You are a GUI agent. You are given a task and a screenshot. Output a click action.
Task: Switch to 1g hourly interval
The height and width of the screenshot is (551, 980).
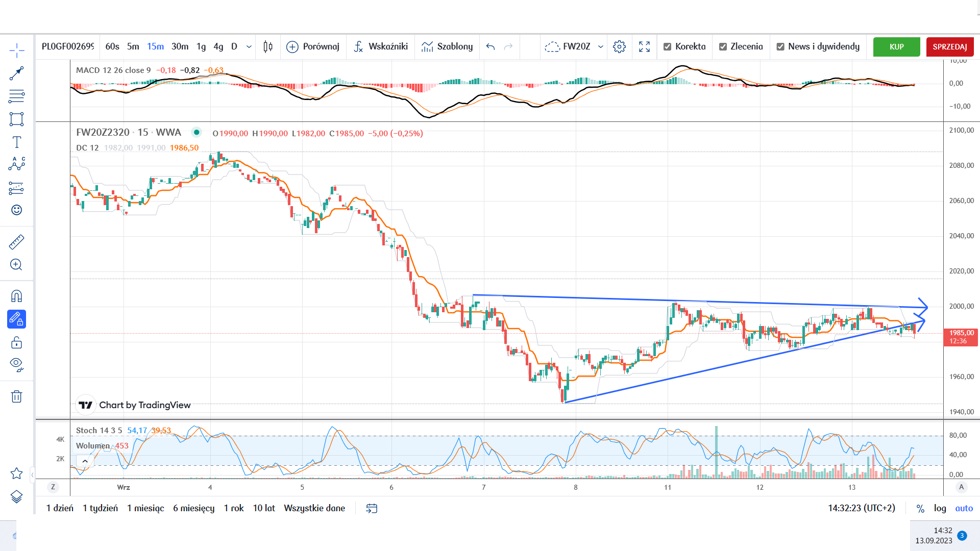pos(201,46)
